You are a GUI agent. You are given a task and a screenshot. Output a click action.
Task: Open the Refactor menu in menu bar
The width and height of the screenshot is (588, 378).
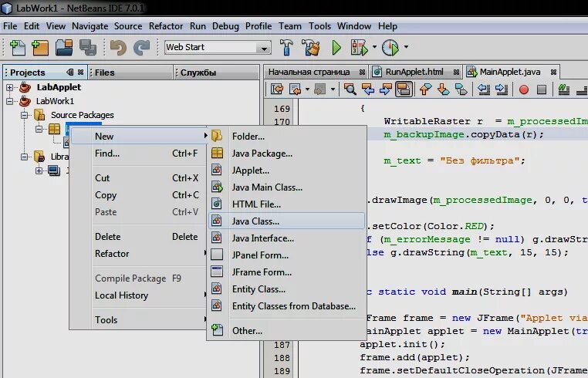pyautogui.click(x=166, y=26)
